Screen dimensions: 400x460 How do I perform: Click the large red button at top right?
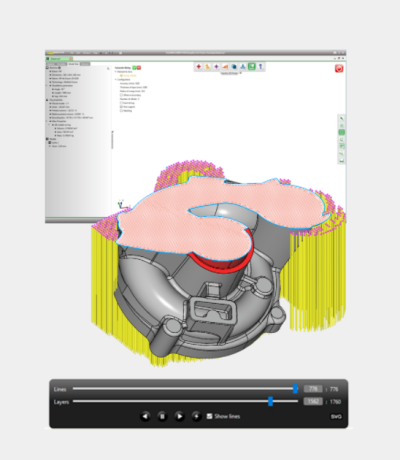click(x=339, y=68)
